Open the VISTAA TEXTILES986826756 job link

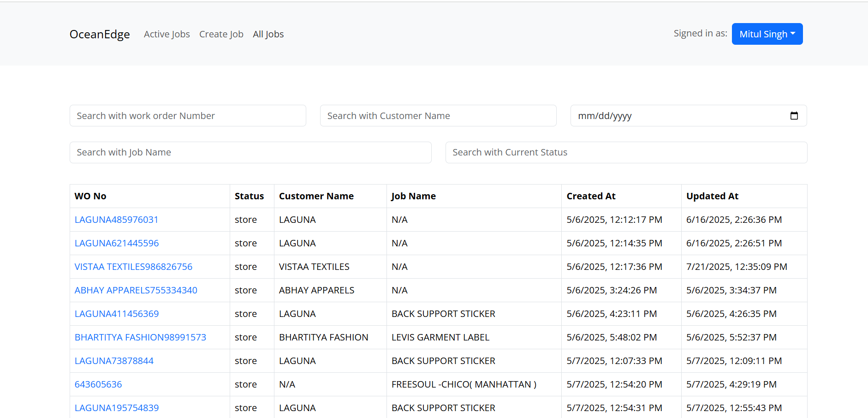(x=133, y=267)
